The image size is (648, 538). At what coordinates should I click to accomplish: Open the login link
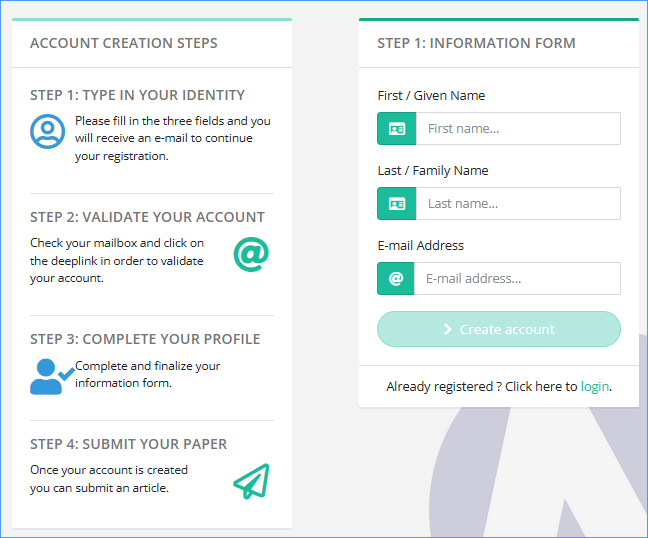click(x=595, y=386)
